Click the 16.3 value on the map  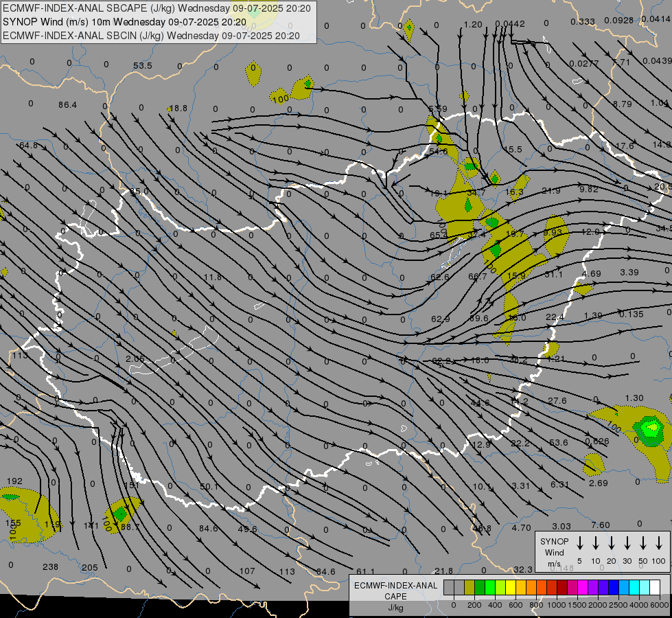514,192
